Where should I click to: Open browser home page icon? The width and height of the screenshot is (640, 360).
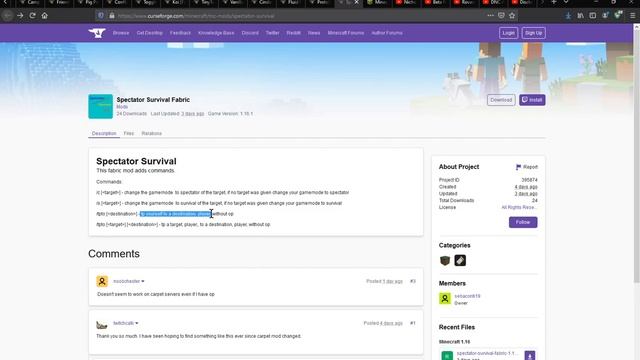coord(44,16)
